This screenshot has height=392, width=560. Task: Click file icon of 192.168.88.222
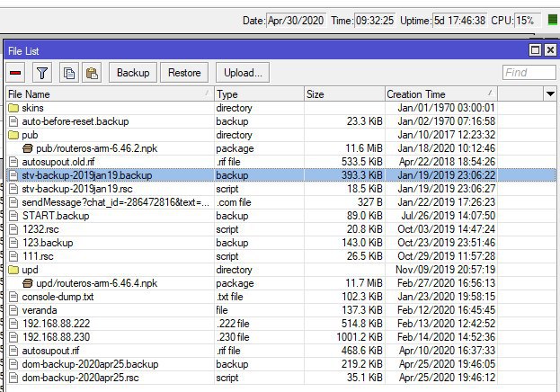click(13, 324)
